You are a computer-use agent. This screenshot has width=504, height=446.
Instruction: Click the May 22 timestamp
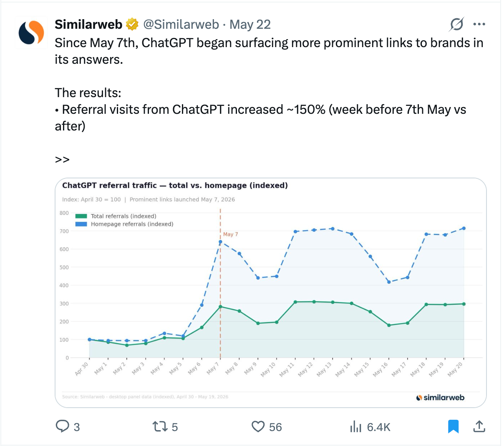250,25
